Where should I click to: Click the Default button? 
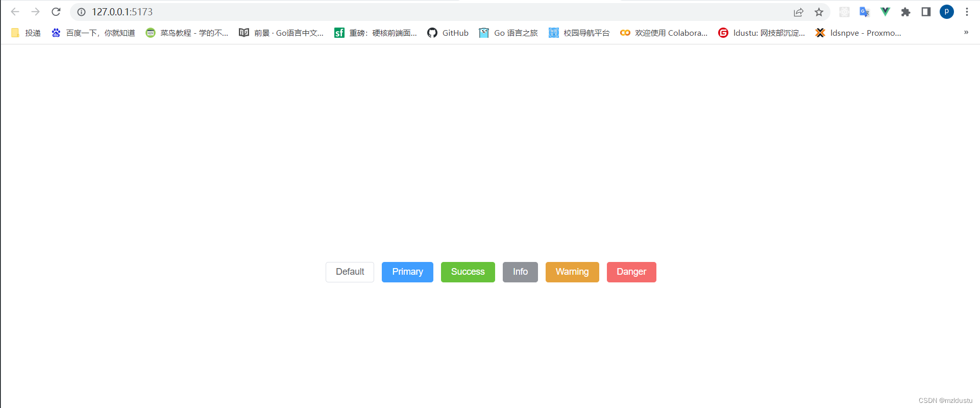(350, 272)
